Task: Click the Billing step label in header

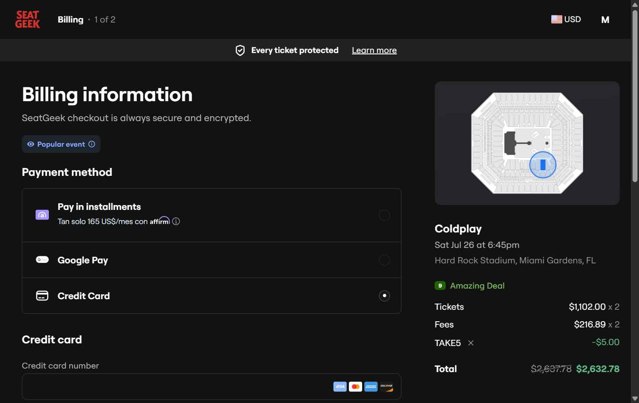Action: click(x=70, y=20)
